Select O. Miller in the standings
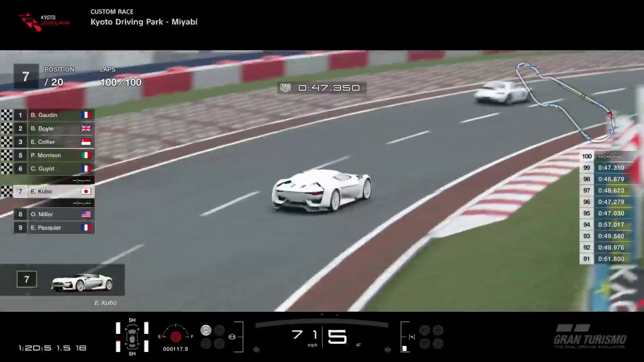The image size is (644, 362). click(54, 214)
